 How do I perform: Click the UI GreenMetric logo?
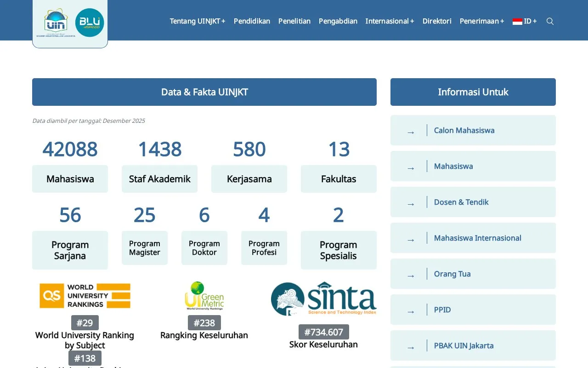pyautogui.click(x=204, y=296)
